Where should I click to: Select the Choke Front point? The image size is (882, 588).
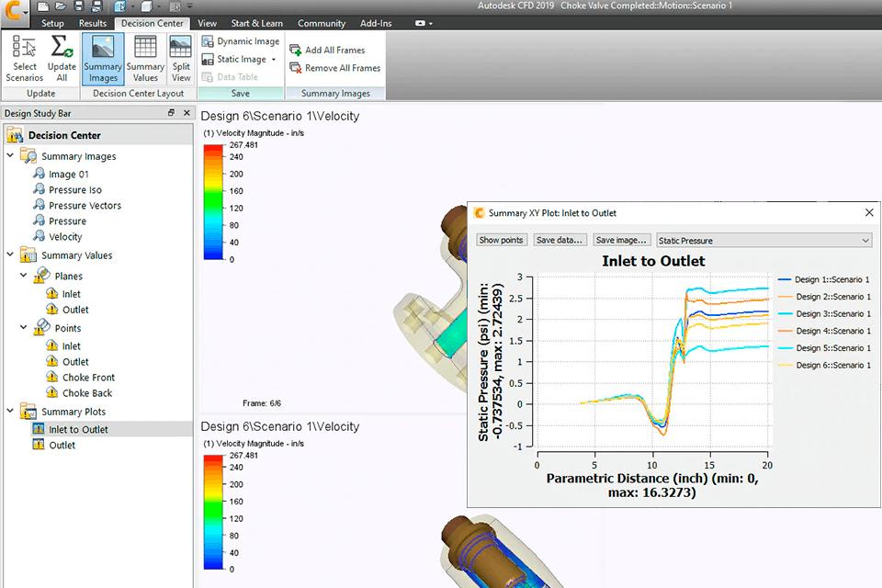(88, 378)
